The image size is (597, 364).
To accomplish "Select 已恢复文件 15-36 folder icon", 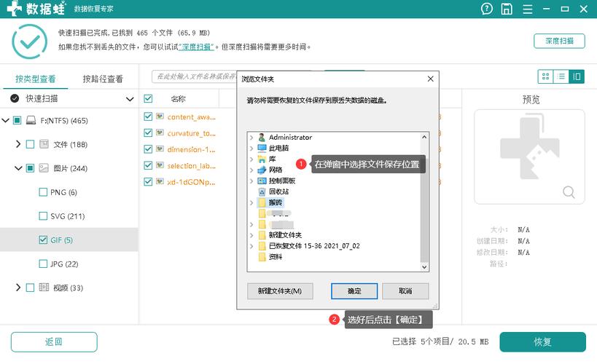I will [262, 246].
